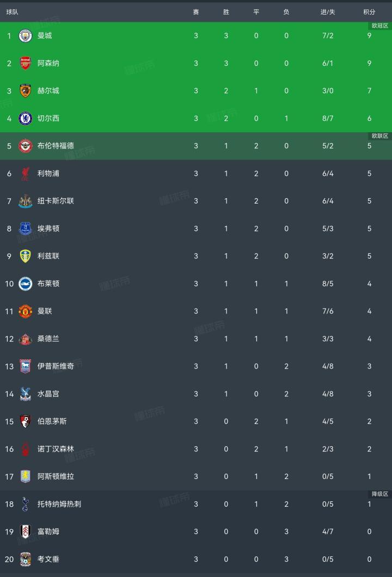Click the 欧冠区 zone label
Image resolution: width=392 pixels, height=577 pixels.
click(x=380, y=26)
